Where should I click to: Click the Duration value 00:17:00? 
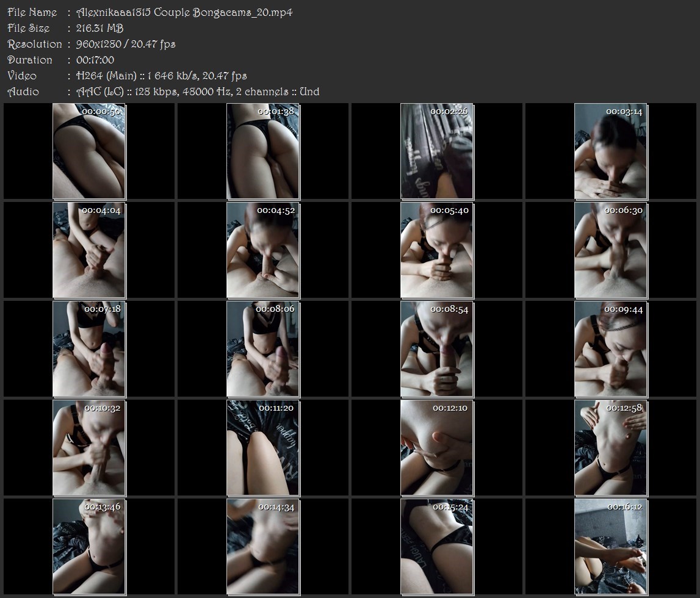[95, 60]
